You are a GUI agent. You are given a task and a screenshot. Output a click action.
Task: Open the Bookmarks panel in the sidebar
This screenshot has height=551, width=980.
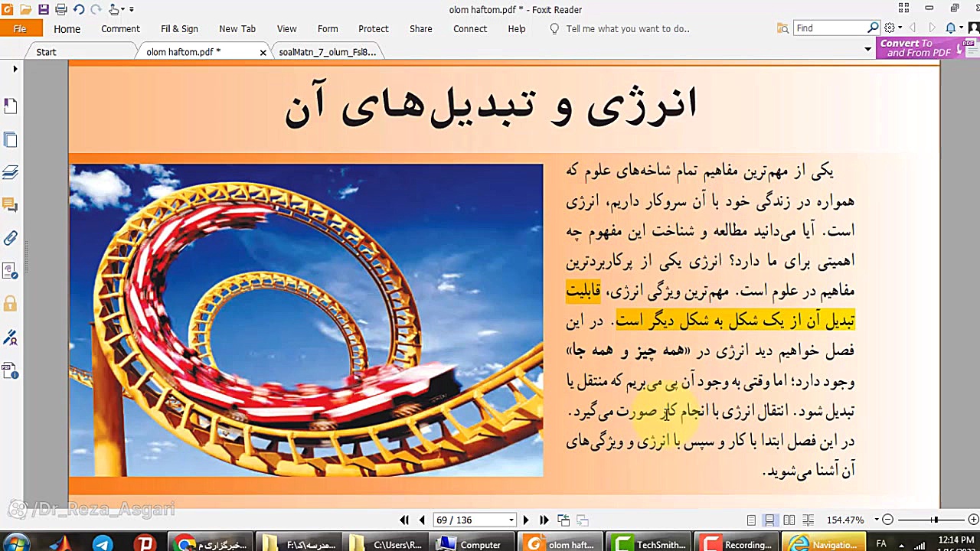(x=11, y=106)
